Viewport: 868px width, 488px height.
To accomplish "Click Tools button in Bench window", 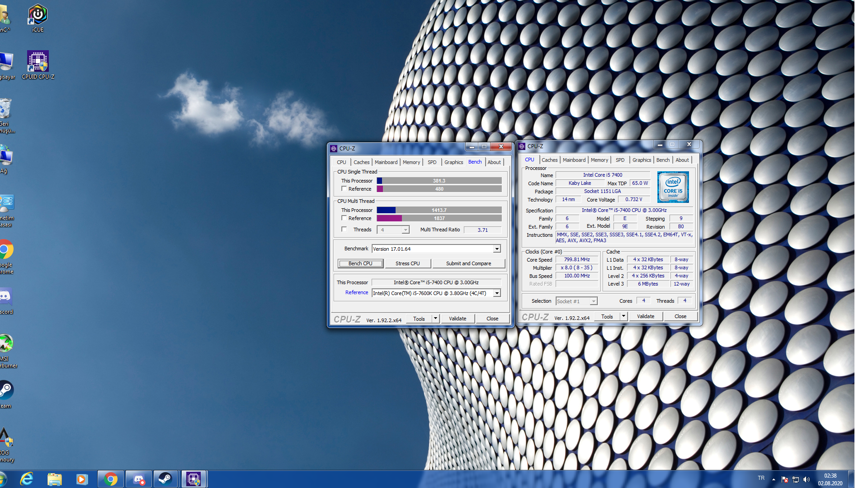I will (x=419, y=319).
